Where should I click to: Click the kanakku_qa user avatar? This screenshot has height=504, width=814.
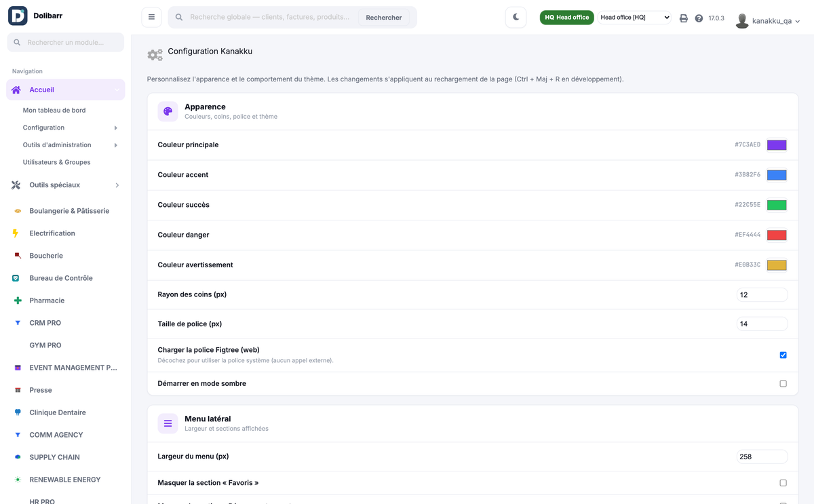742,21
